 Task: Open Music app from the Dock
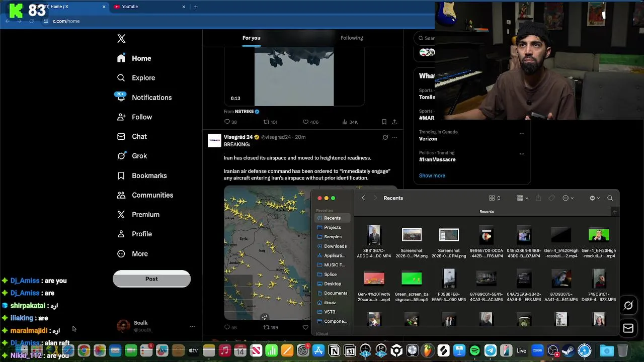pyautogui.click(x=224, y=350)
